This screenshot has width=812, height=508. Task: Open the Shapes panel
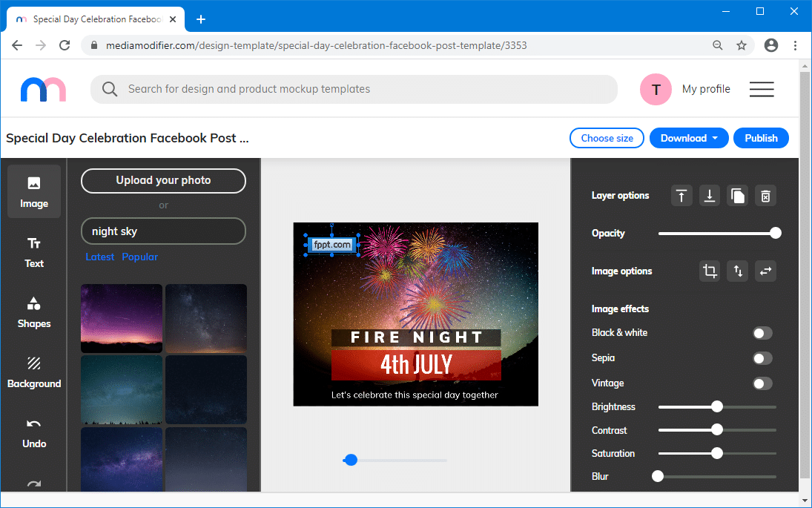(34, 312)
